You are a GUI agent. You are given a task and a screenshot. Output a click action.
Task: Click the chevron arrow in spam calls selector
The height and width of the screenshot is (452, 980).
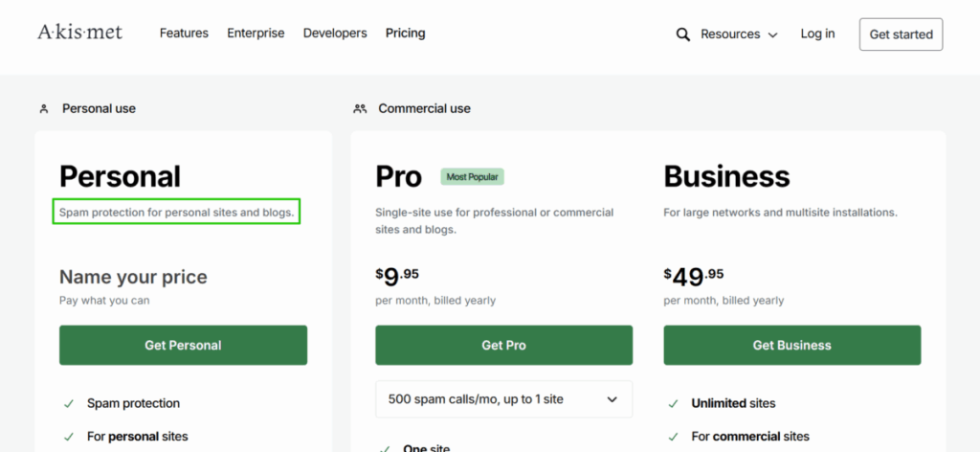(612, 399)
